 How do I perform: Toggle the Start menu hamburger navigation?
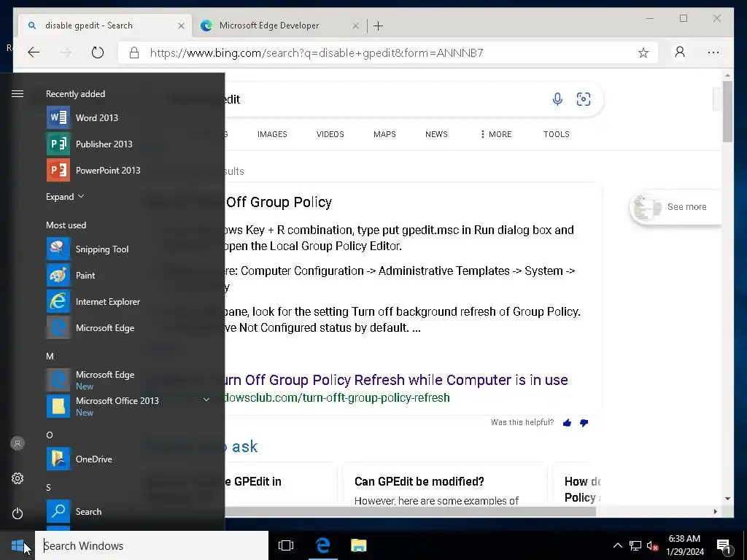tap(18, 94)
